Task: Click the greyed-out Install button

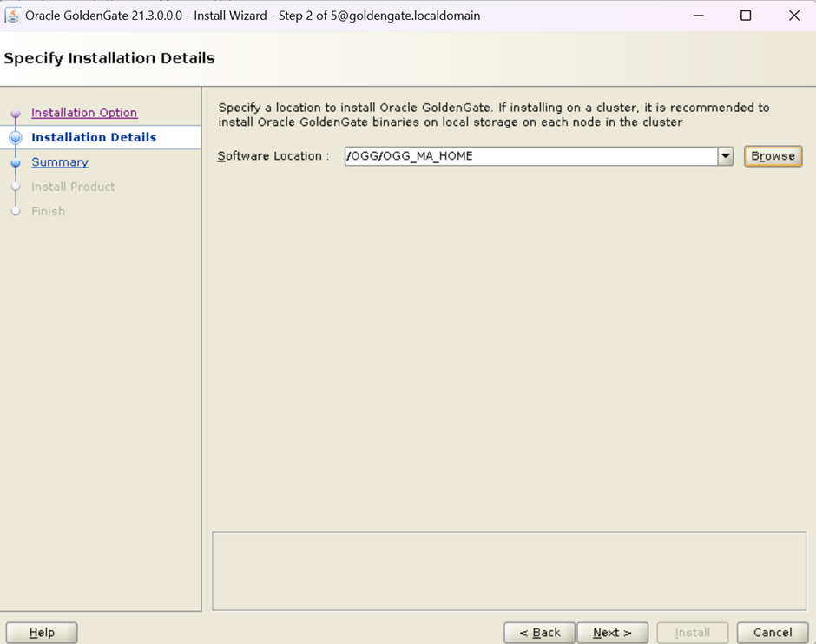Action: tap(692, 633)
